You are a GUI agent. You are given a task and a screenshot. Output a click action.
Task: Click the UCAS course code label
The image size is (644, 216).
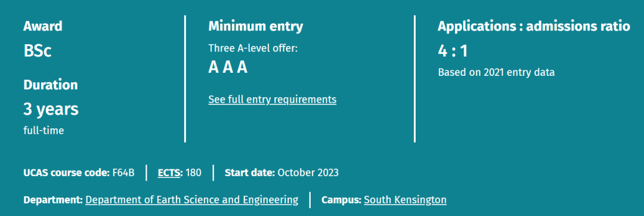pyautogui.click(x=67, y=172)
